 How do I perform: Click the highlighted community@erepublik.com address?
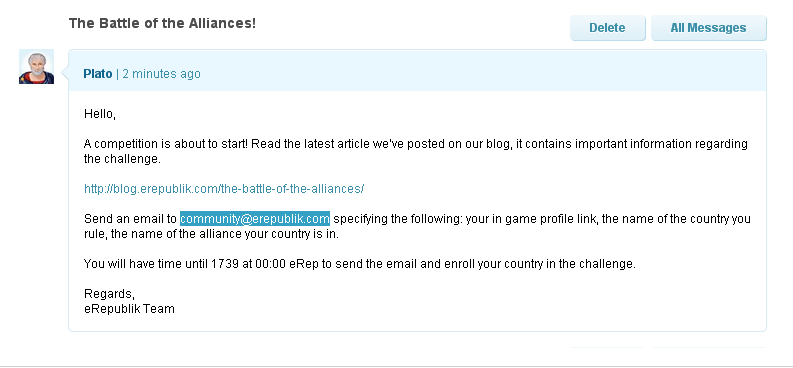(255, 219)
